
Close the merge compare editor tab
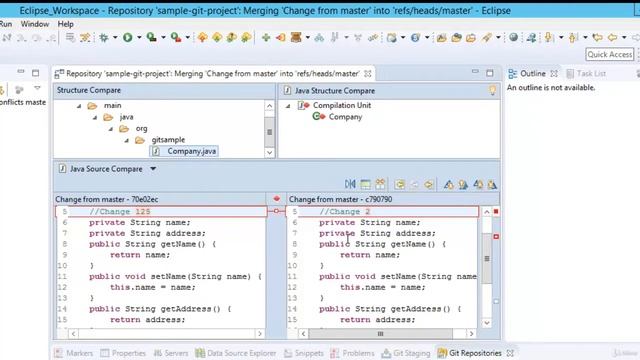pyautogui.click(x=368, y=73)
